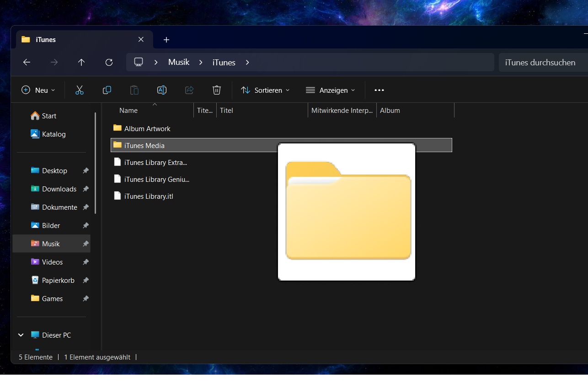Refresh the iTunes folder view
The width and height of the screenshot is (588, 392).
pyautogui.click(x=109, y=63)
